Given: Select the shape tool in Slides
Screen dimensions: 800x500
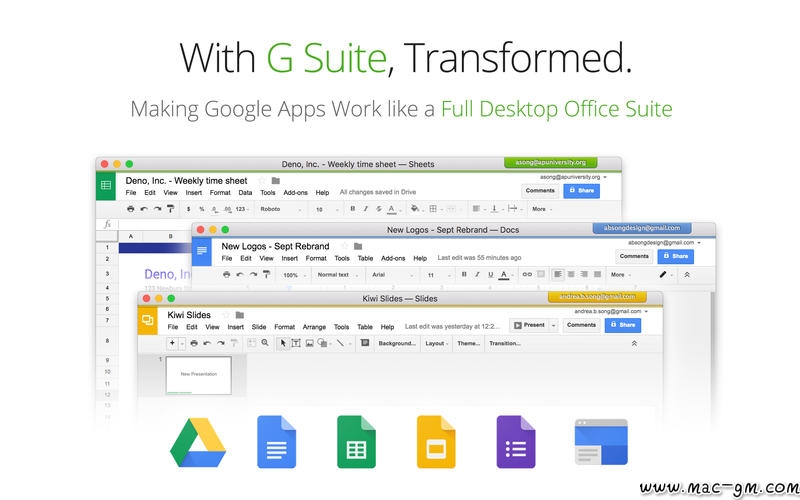Looking at the screenshot, I should (x=322, y=343).
